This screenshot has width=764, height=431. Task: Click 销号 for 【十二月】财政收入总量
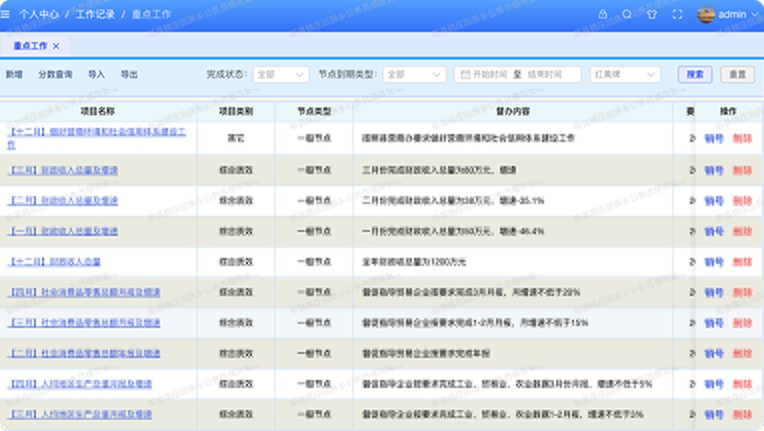click(x=714, y=262)
